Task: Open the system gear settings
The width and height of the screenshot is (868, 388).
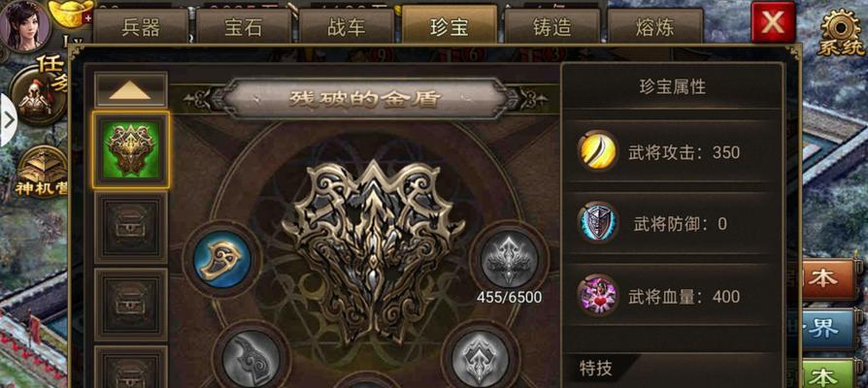Action: (x=842, y=31)
